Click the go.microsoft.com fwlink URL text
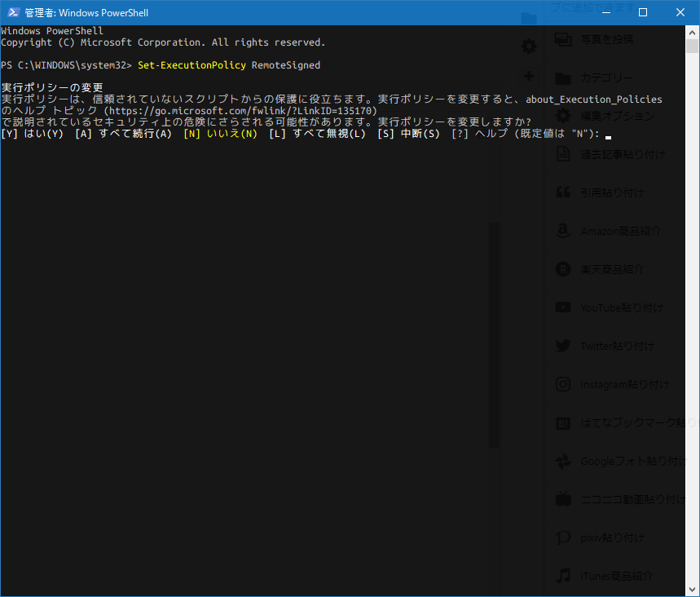Screen dimensions: 700x597 coord(240,111)
